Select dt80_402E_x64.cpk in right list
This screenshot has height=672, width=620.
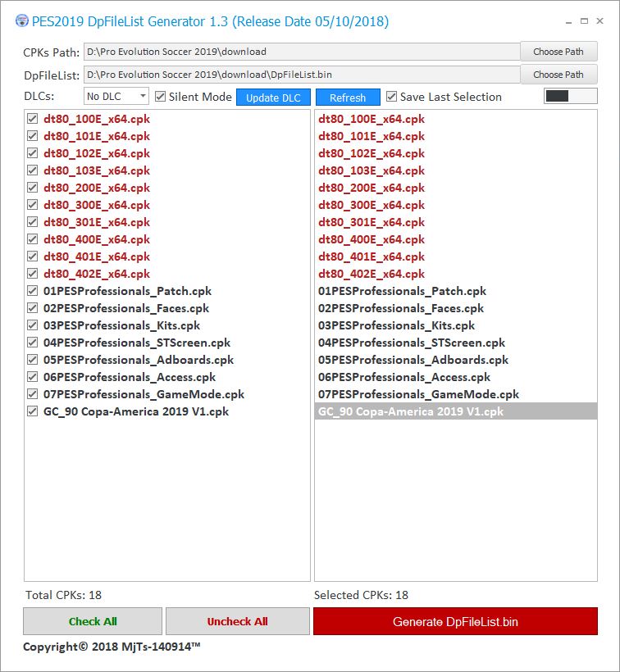pyautogui.click(x=456, y=273)
